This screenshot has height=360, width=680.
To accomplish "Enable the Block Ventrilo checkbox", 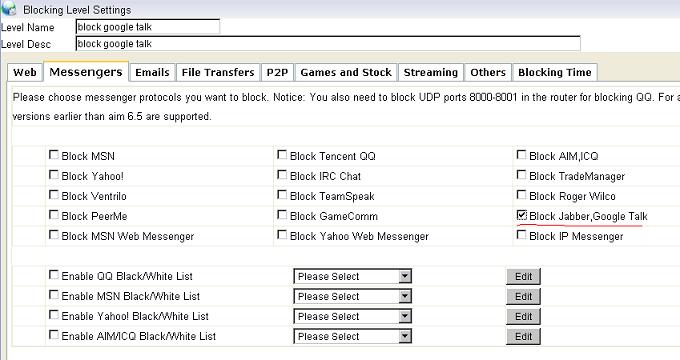I will pyautogui.click(x=54, y=195).
